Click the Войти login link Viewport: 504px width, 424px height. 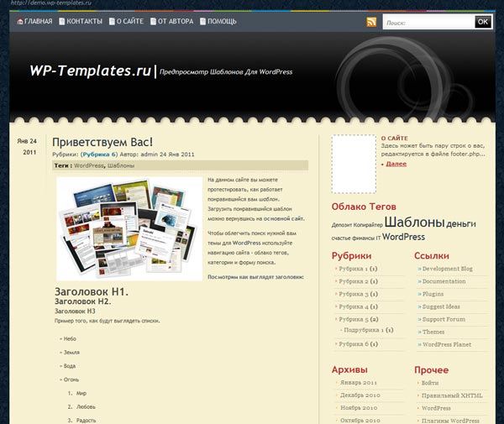tap(430, 383)
